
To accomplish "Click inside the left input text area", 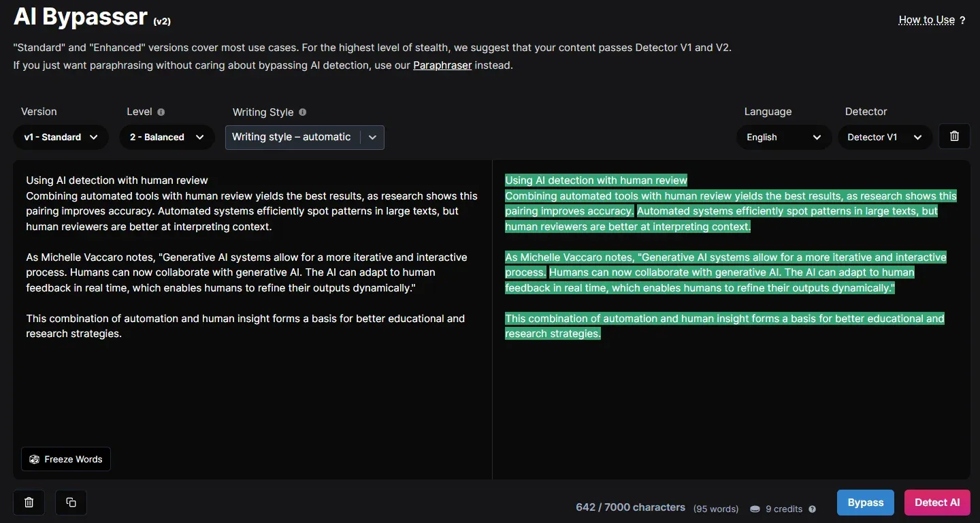I will 252,388.
